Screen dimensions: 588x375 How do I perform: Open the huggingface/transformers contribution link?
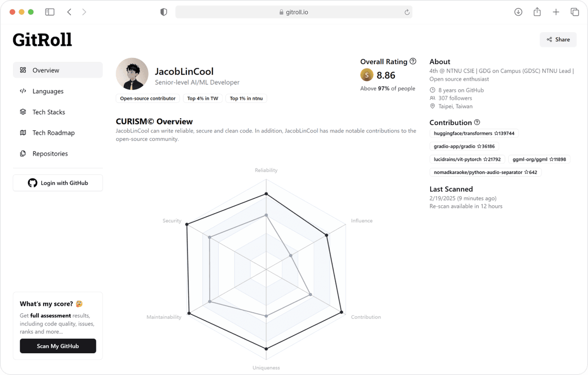coord(473,133)
